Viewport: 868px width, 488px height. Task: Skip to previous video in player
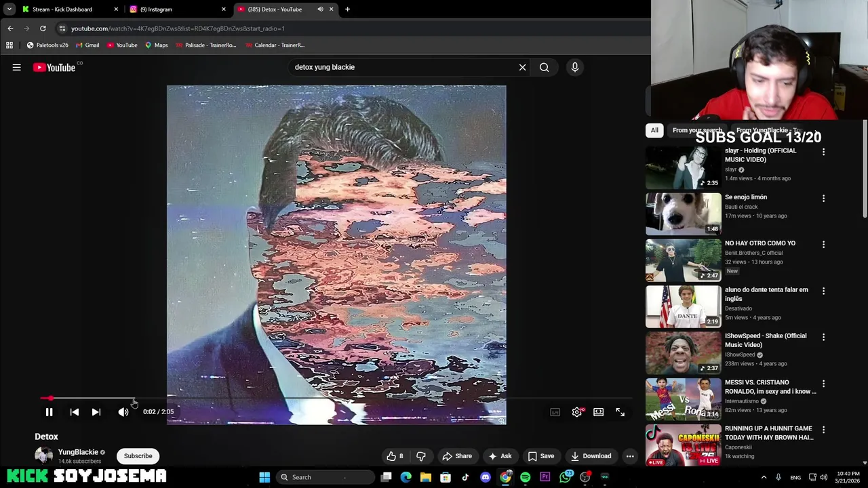[75, 411]
